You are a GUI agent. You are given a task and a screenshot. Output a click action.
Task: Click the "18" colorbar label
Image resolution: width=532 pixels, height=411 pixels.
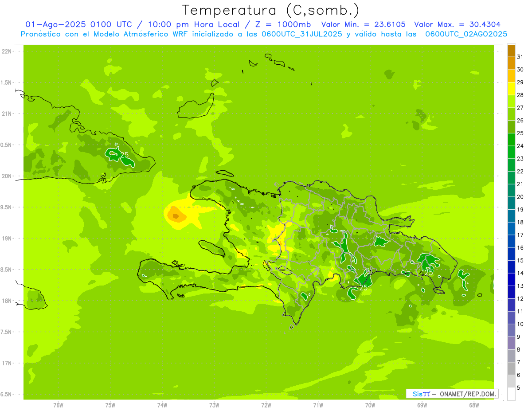[520, 222]
